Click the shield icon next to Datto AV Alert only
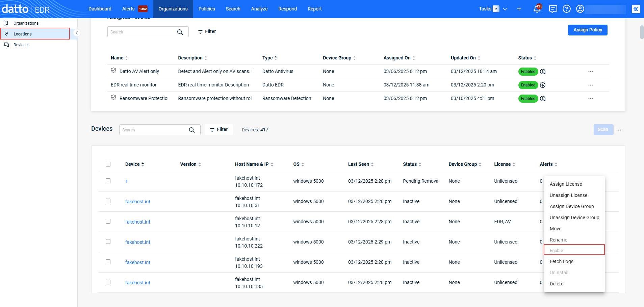This screenshot has height=307, width=644. coord(113,71)
